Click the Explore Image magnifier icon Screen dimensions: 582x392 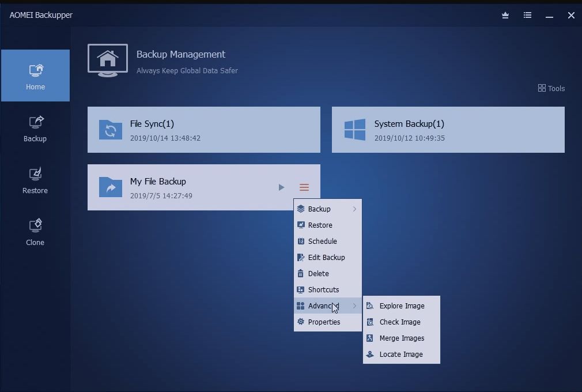point(370,306)
